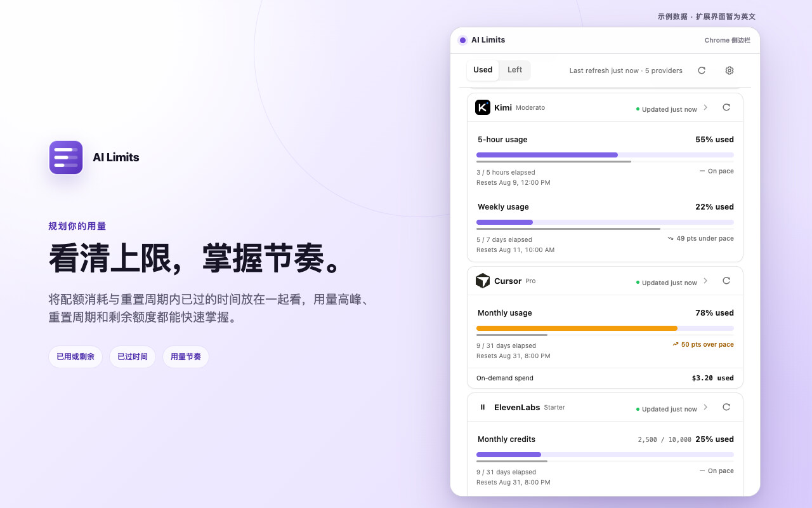Viewport: 812px width, 508px height.
Task: Click the 22% used value
Action: (x=714, y=207)
